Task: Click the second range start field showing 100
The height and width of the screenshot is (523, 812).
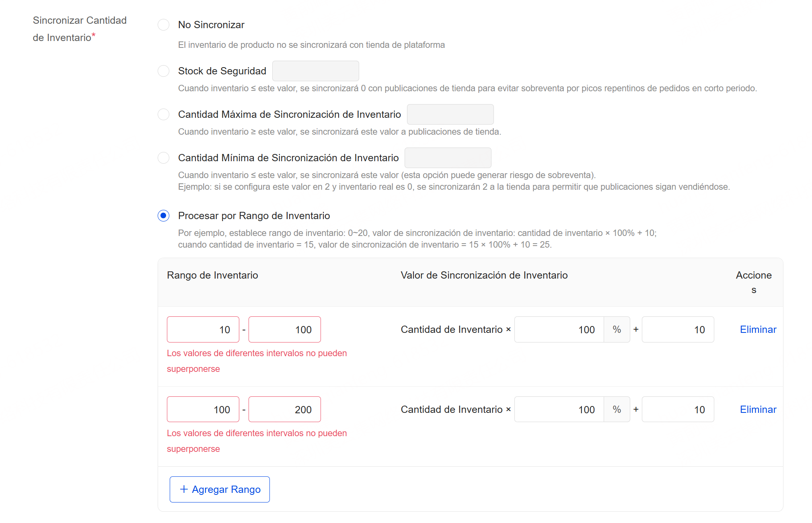Action: (x=203, y=409)
